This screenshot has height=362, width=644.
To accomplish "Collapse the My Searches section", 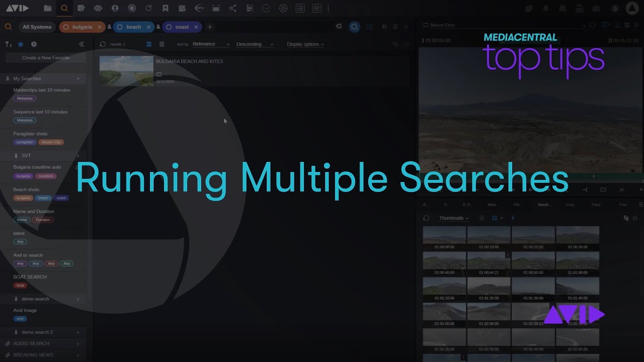I will coord(78,78).
